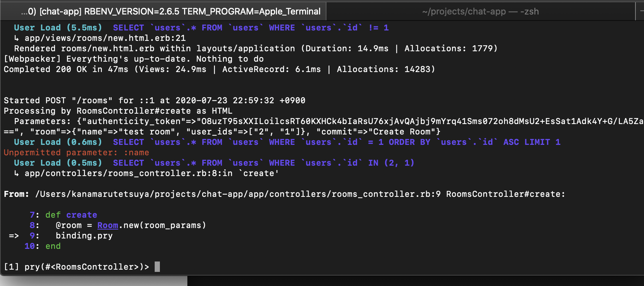Click 'User Load (0.6ms)' query line
This screenshot has height=286, width=644.
click(x=287, y=142)
